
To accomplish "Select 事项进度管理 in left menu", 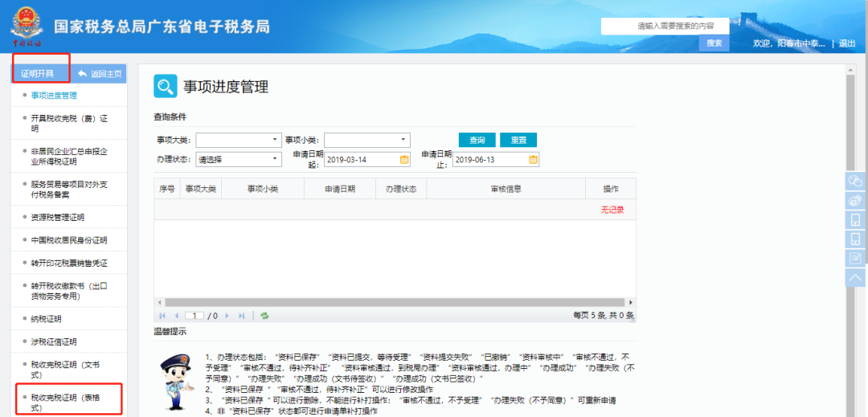I will point(54,95).
